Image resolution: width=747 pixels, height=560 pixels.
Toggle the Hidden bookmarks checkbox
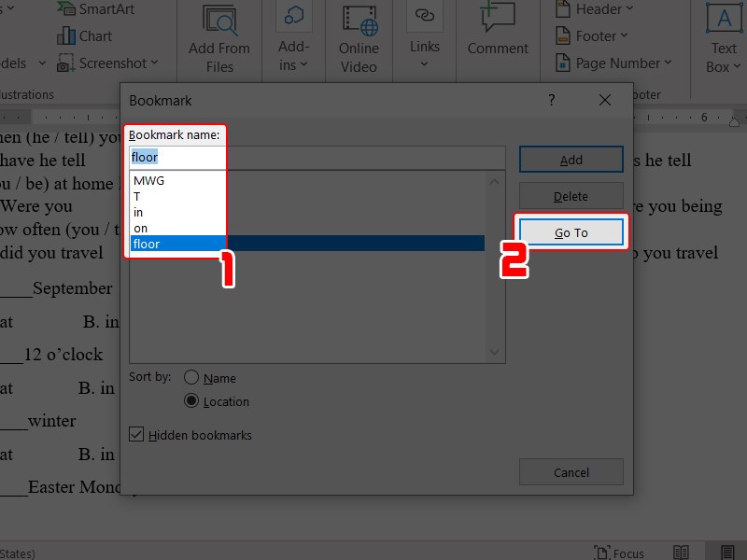[x=136, y=434]
